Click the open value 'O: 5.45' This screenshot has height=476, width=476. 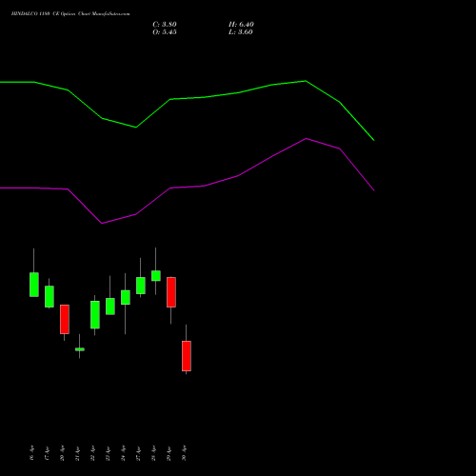pos(165,32)
